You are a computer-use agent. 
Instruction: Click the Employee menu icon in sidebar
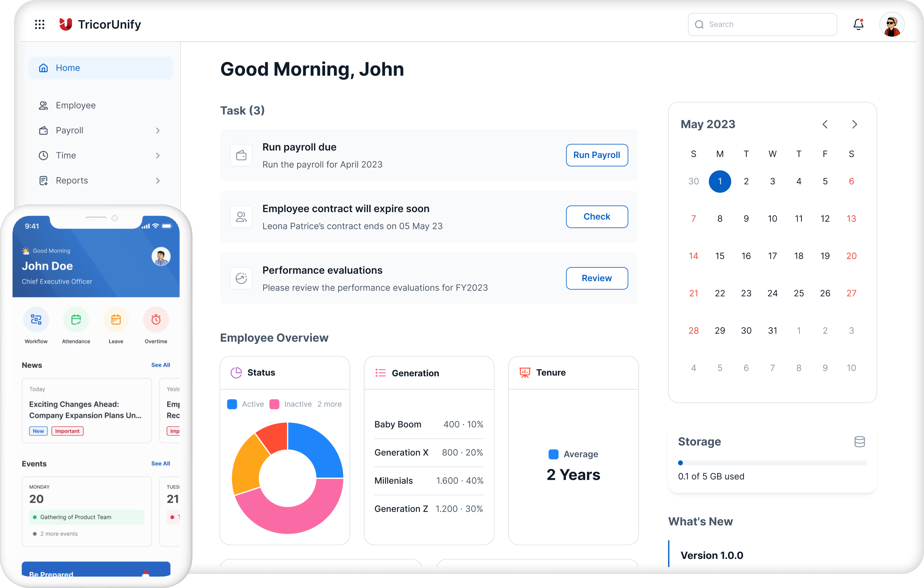43,105
